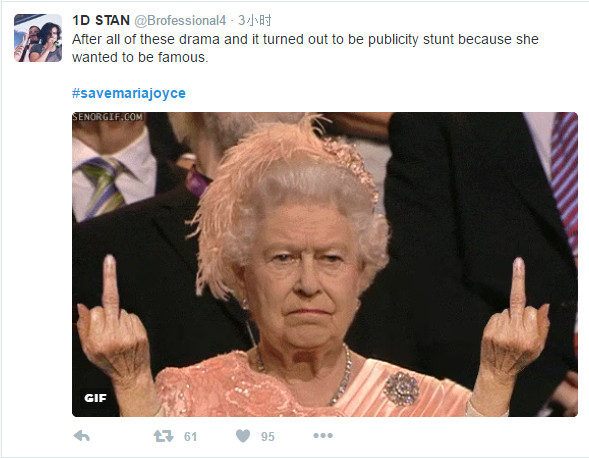Play the GIF by clicking the GIF badge
Screen dimensions: 589x458
(95, 398)
